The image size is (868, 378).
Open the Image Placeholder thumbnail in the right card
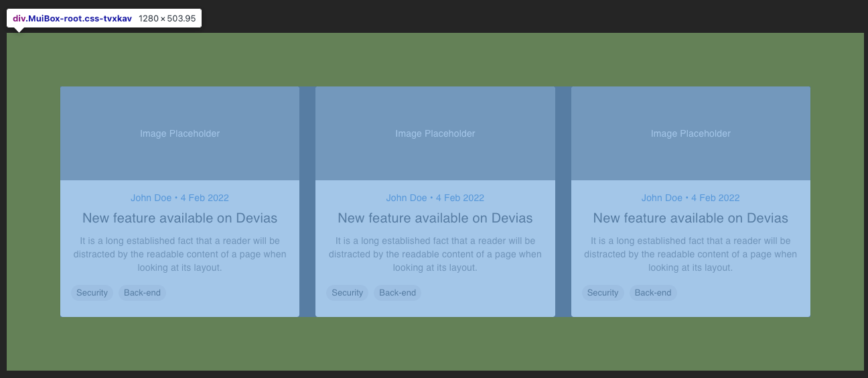click(691, 133)
